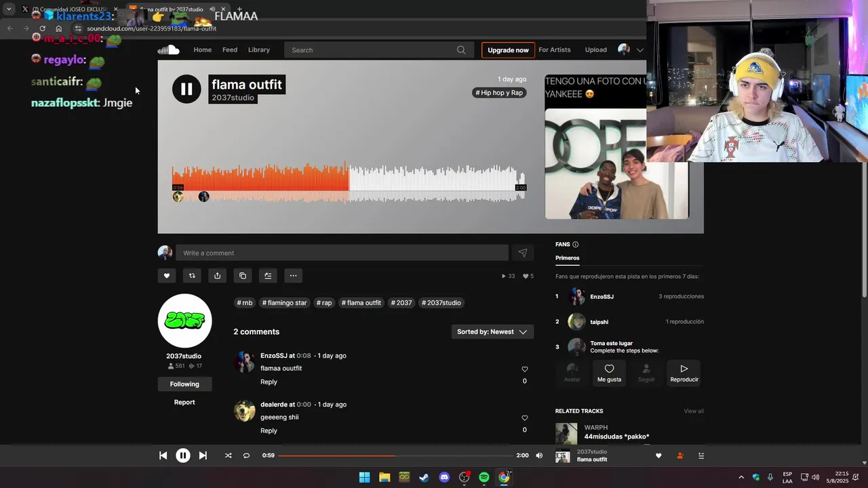Click the Reproducir step button
Image resolution: width=868 pixels, height=488 pixels.
click(x=684, y=373)
